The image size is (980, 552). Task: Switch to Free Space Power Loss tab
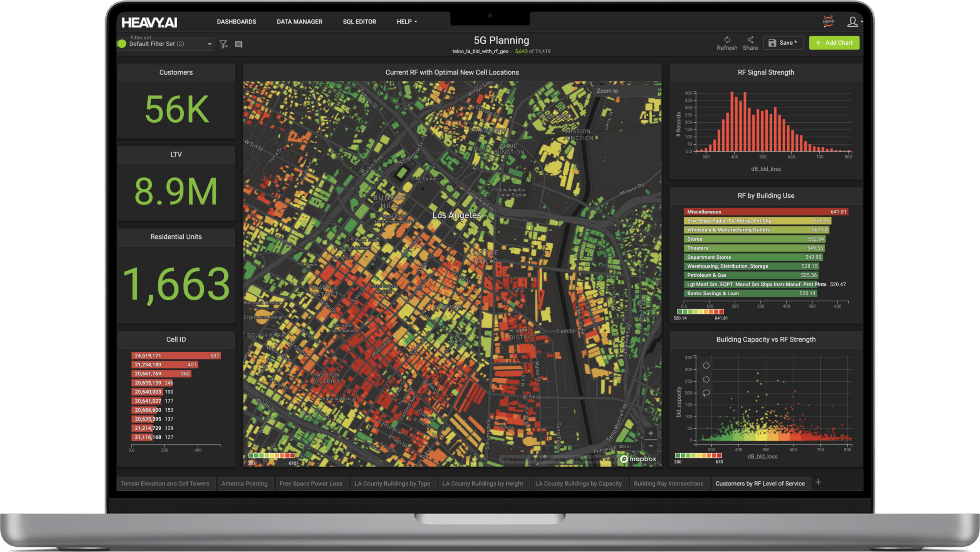point(311,483)
